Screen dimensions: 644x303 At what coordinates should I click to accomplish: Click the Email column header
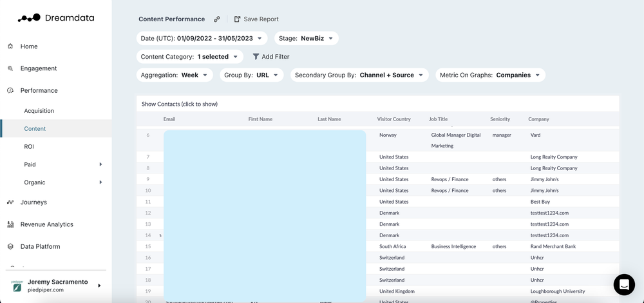(169, 119)
